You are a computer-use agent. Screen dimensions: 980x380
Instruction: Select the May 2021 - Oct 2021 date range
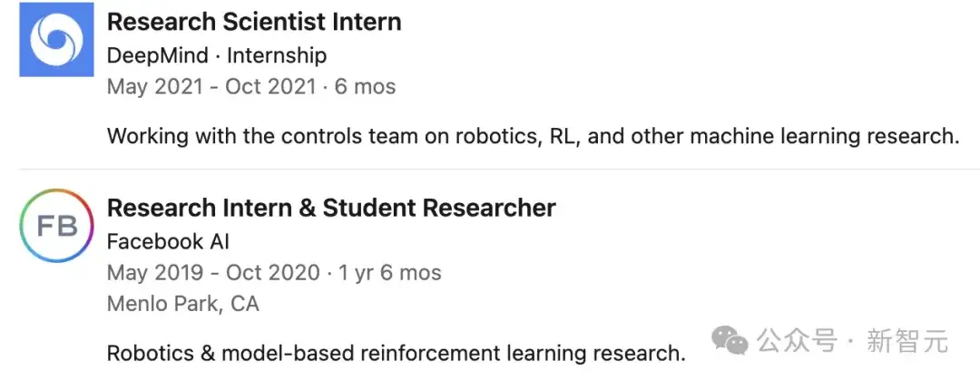[x=211, y=86]
